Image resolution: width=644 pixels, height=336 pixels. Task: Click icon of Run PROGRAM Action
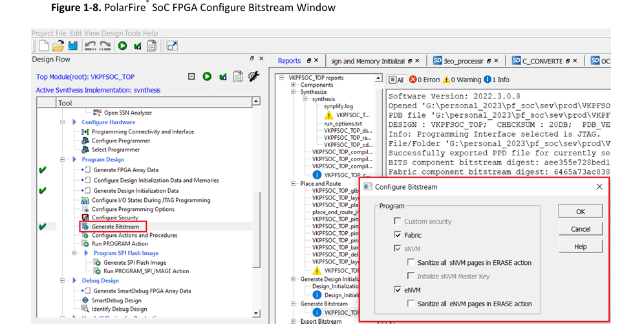click(85, 243)
